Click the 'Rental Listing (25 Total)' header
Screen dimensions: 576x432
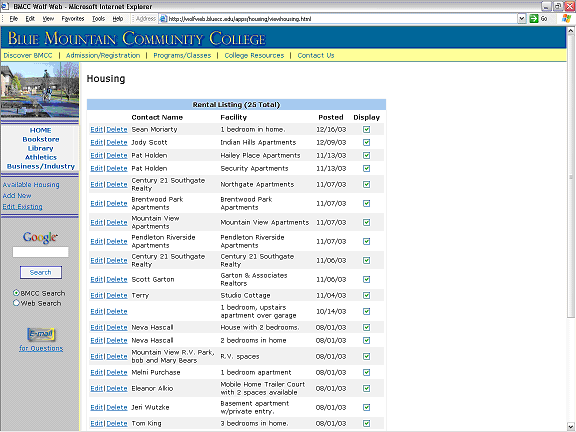[x=236, y=105]
